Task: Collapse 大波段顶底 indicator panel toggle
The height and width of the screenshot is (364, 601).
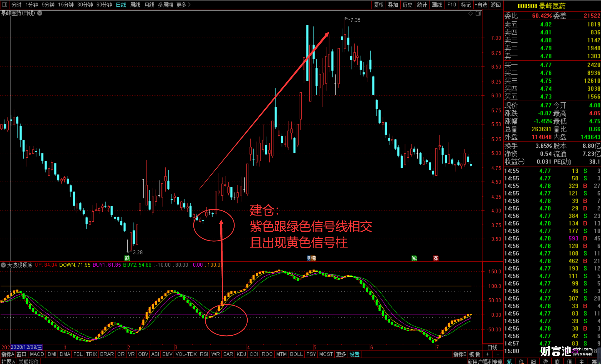Action: pyautogui.click(x=3, y=265)
